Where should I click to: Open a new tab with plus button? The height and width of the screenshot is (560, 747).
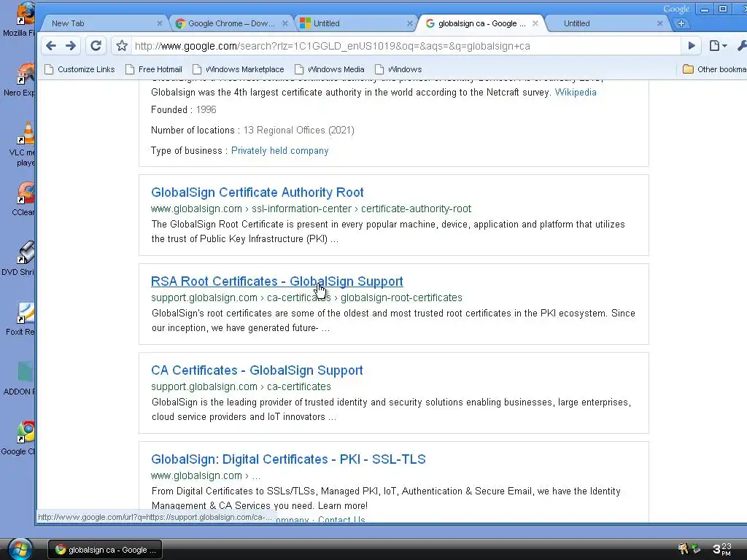(x=681, y=23)
